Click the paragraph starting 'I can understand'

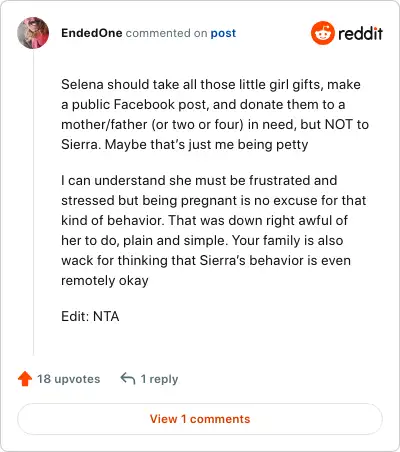pyautogui.click(x=214, y=230)
